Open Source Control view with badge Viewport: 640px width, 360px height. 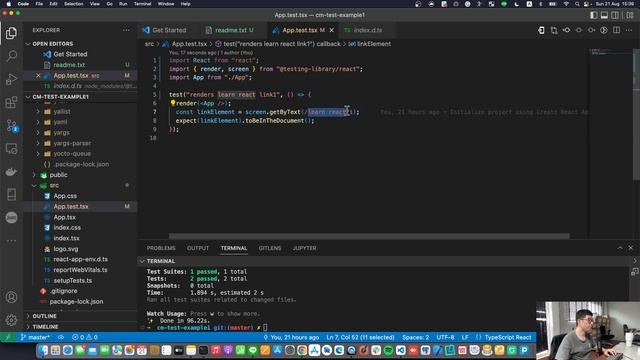pos(11,126)
